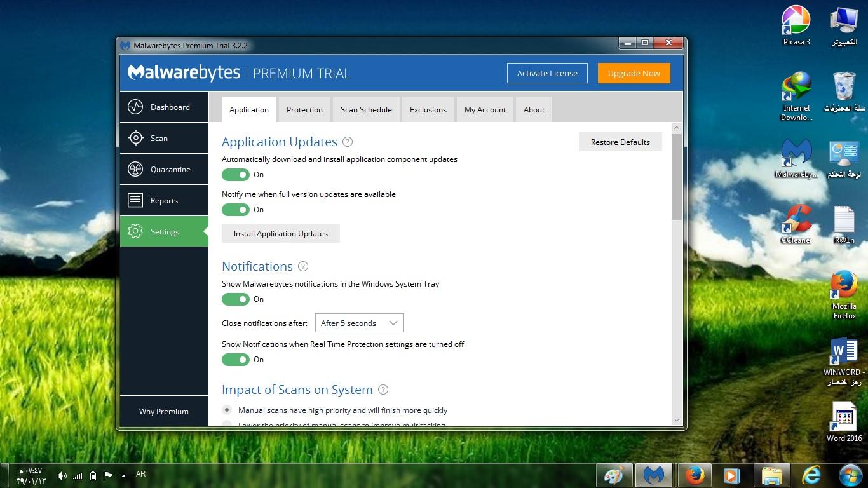This screenshot has width=868, height=488.
Task: Click help icon beside Application Updates
Action: [347, 142]
